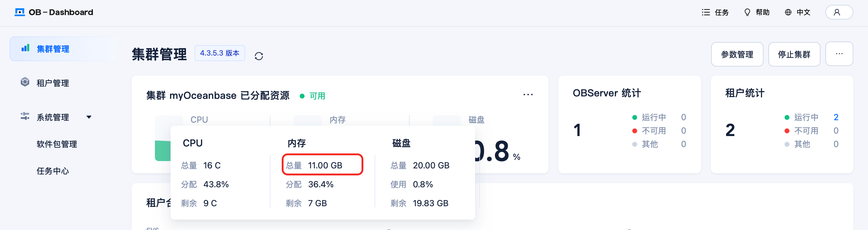Click the green CPU usage bar
This screenshot has width=868, height=230.
pyautogui.click(x=163, y=150)
